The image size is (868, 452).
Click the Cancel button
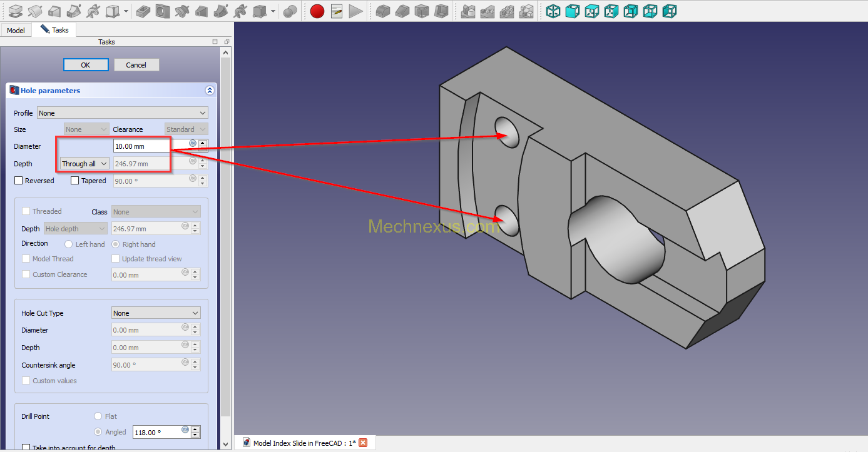(136, 65)
